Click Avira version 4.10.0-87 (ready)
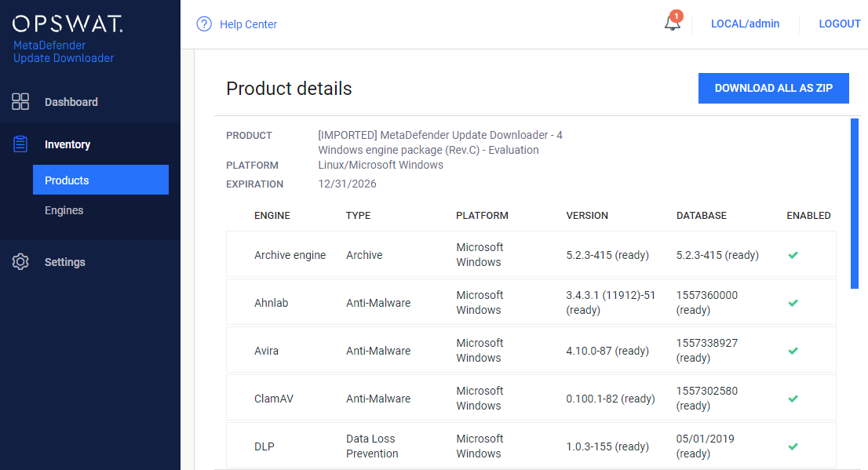The width and height of the screenshot is (868, 470). [x=607, y=351]
